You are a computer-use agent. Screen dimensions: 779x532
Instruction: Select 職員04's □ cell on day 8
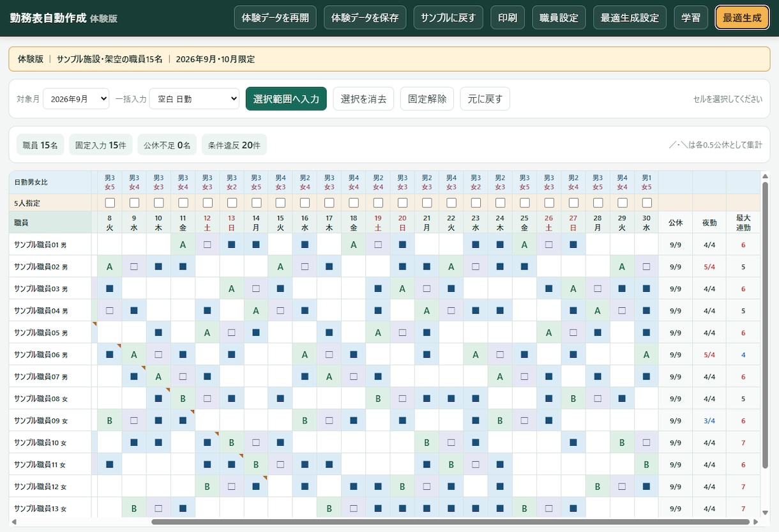point(110,310)
